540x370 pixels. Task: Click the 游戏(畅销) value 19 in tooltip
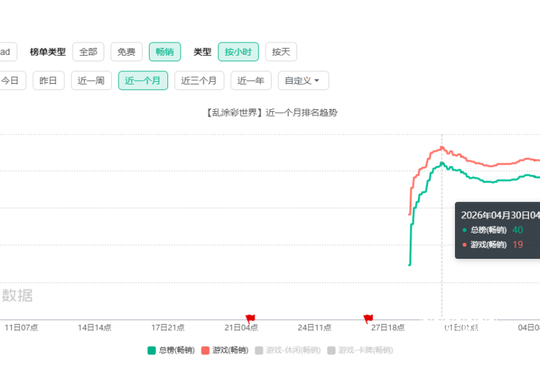coord(518,245)
